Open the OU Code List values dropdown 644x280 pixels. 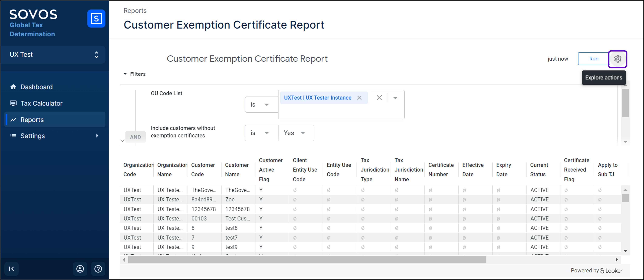(x=395, y=98)
